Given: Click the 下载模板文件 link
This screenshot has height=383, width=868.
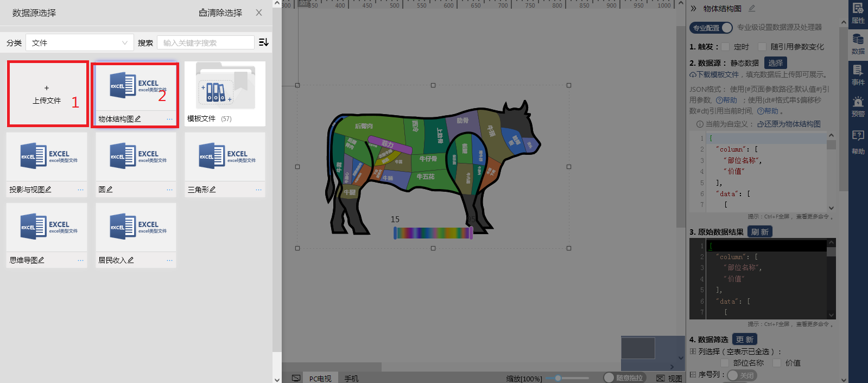Looking at the screenshot, I should 717,74.
